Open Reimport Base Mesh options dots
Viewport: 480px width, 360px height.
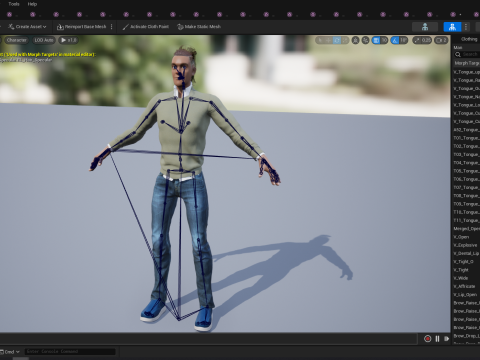(111, 27)
